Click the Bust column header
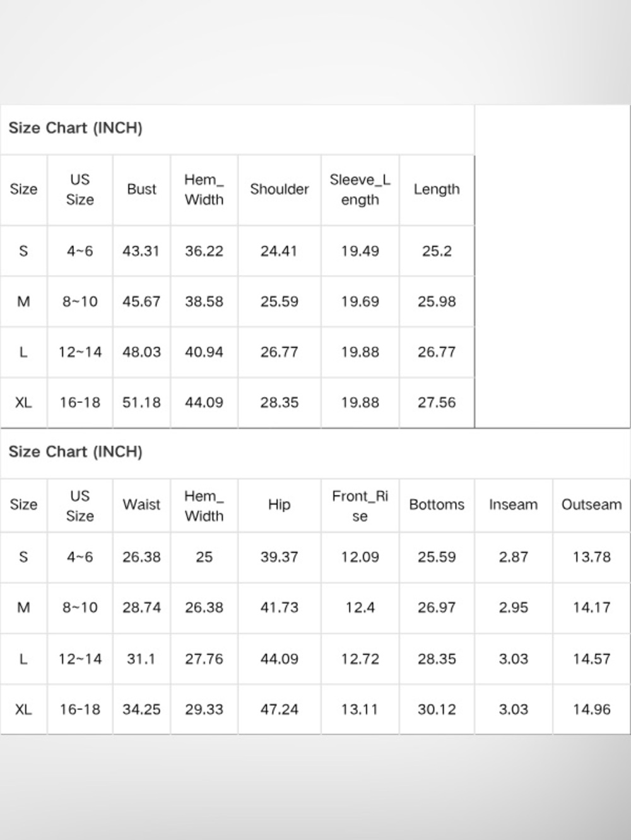This screenshot has height=840, width=631. tap(141, 189)
